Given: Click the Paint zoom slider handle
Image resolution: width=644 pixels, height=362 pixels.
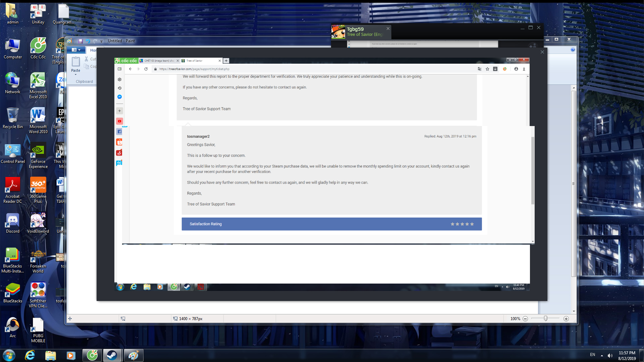Looking at the screenshot, I should point(546,319).
